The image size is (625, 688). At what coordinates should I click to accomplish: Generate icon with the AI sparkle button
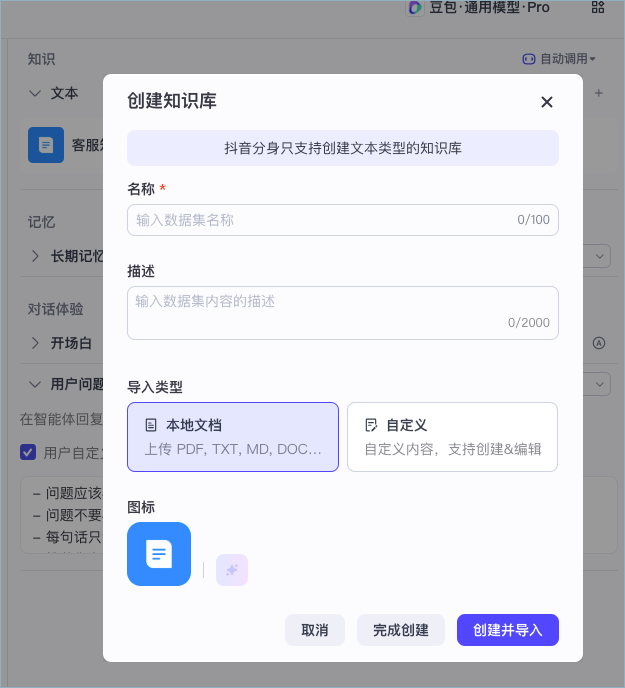pos(232,570)
